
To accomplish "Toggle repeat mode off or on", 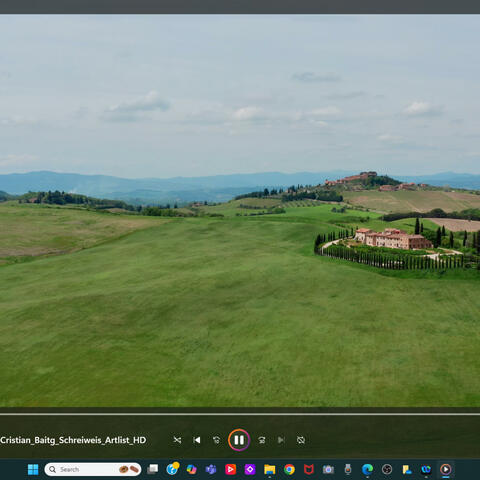I will pos(301,440).
